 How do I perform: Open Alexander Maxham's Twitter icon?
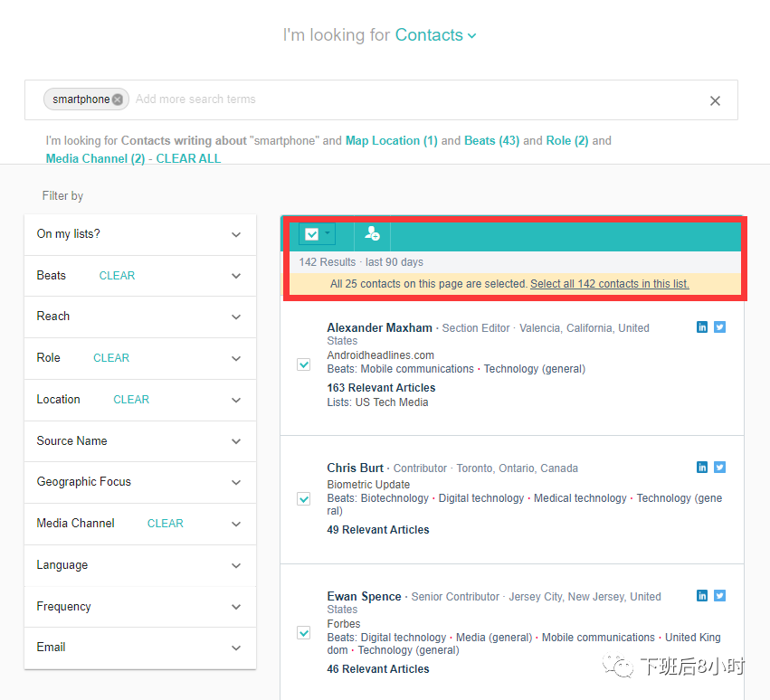click(x=719, y=327)
